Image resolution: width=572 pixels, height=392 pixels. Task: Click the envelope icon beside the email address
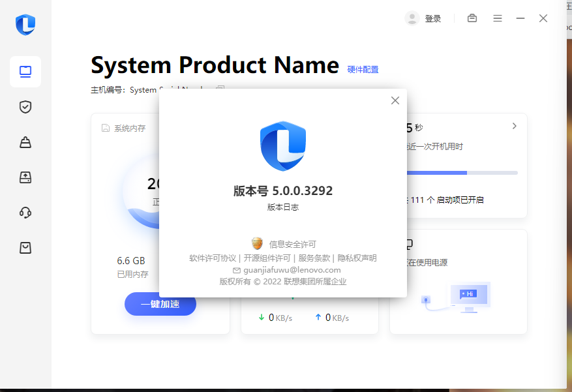pos(237,270)
